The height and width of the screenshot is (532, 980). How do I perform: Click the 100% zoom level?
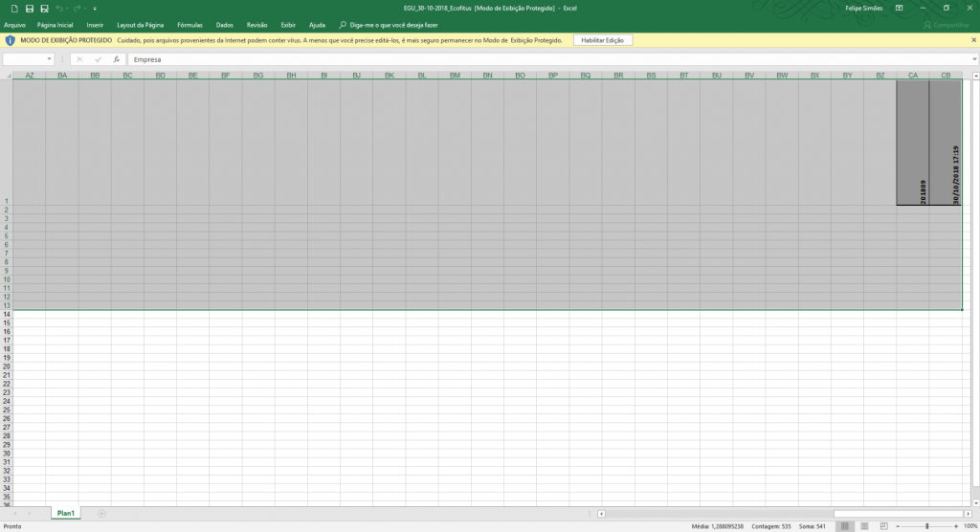point(970,526)
